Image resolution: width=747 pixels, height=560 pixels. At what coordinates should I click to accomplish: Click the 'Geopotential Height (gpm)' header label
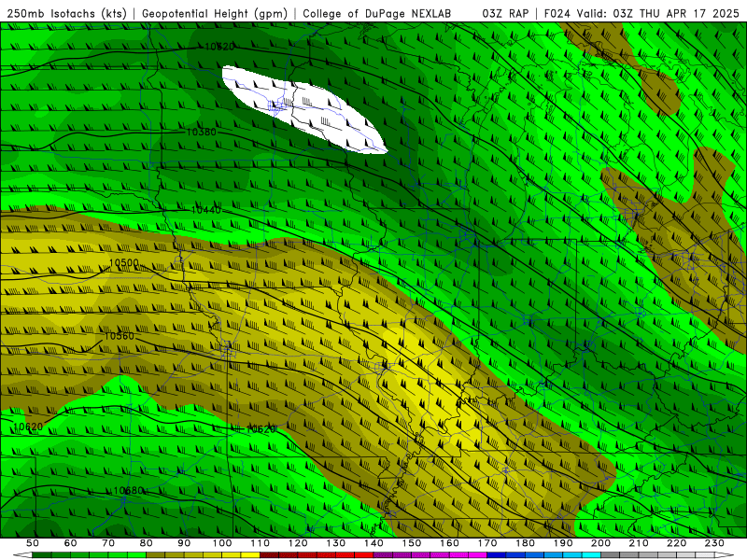click(215, 14)
